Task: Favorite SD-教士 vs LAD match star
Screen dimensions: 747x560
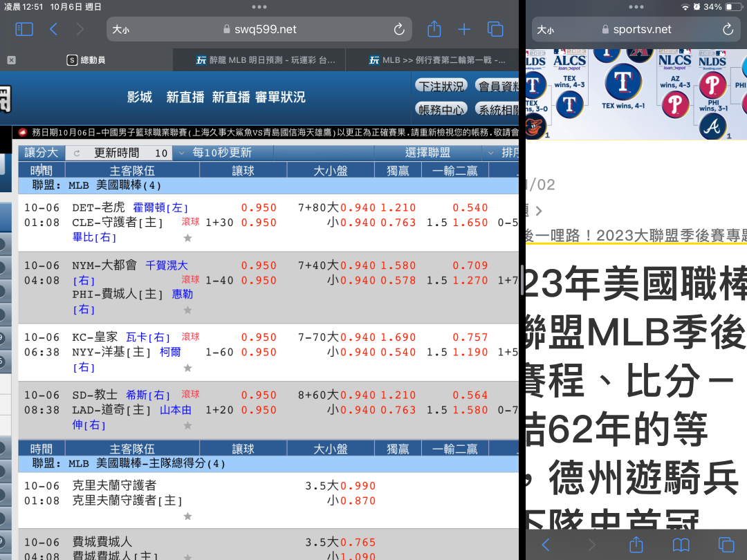Action: 187,425
